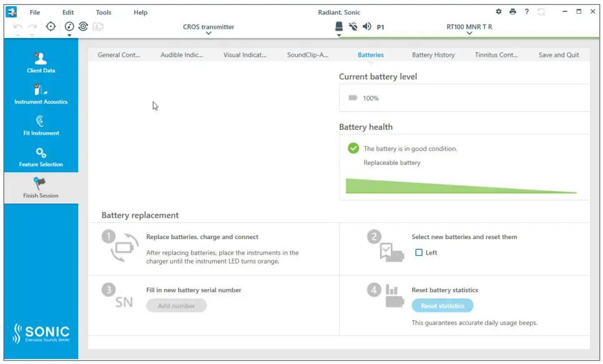Open Feature Selection in sidebar
Image resolution: width=603 pixels, height=364 pixels.
41,156
